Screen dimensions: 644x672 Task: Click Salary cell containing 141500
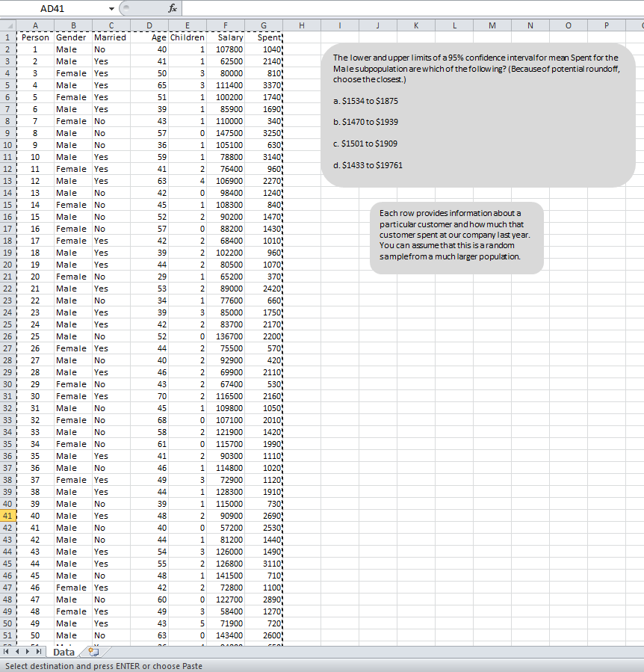point(226,576)
